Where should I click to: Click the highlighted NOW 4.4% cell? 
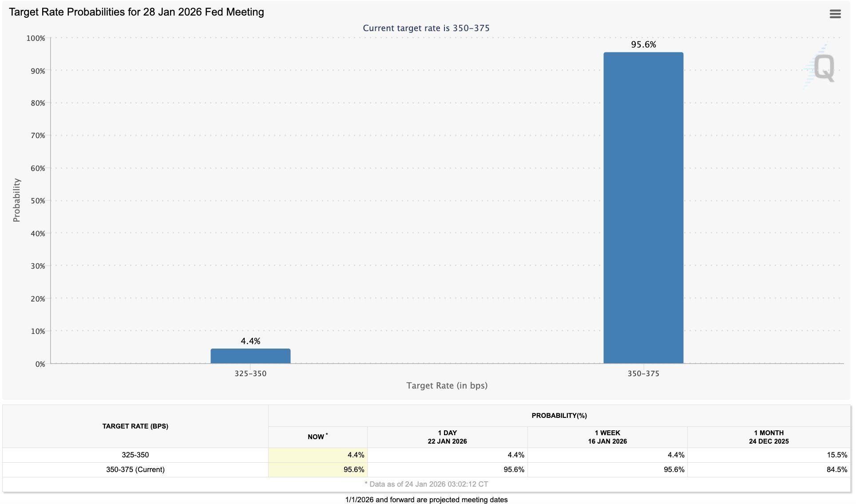click(318, 455)
